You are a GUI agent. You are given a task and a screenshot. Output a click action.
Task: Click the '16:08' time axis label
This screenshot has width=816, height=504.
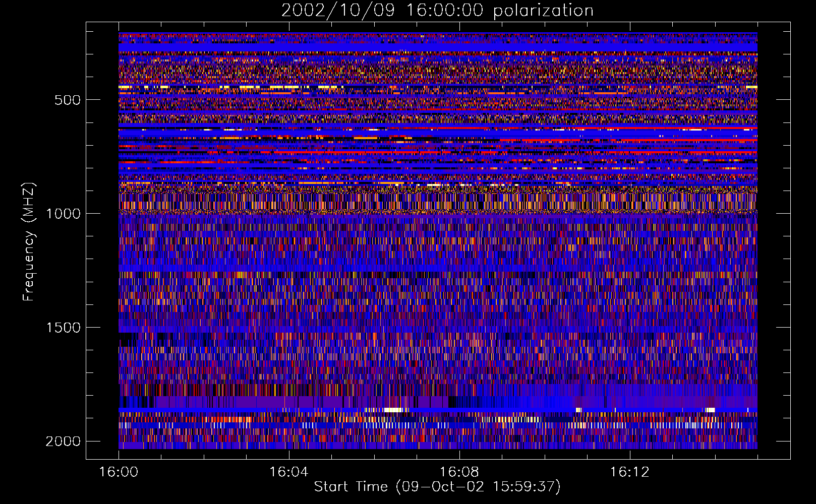(459, 472)
